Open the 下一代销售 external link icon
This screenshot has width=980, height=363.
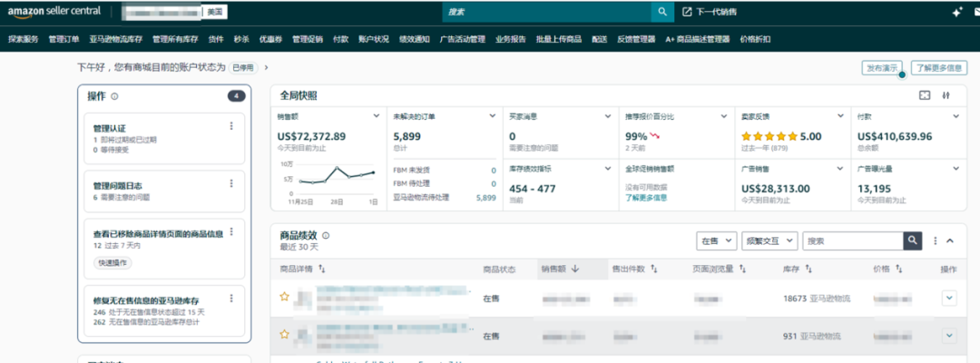tap(687, 12)
